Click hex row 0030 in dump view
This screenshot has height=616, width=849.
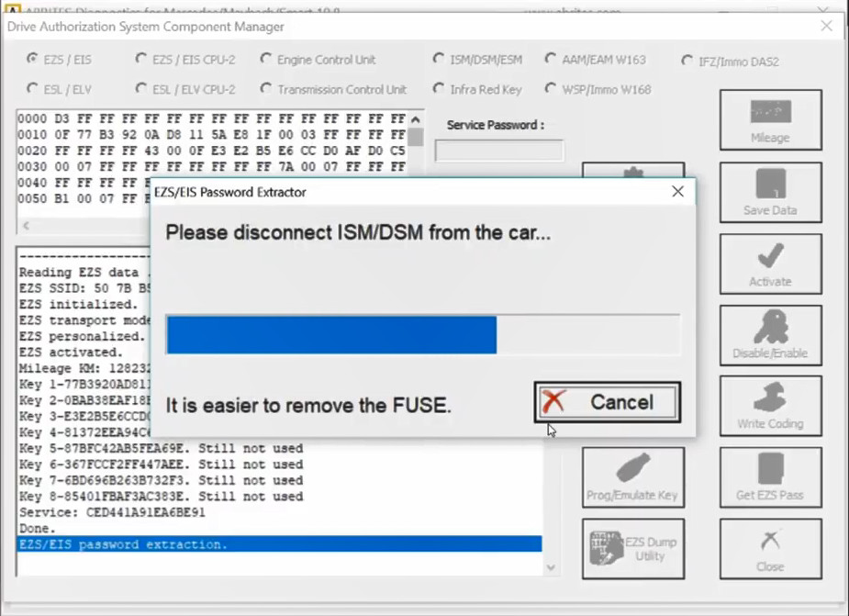[212, 167]
